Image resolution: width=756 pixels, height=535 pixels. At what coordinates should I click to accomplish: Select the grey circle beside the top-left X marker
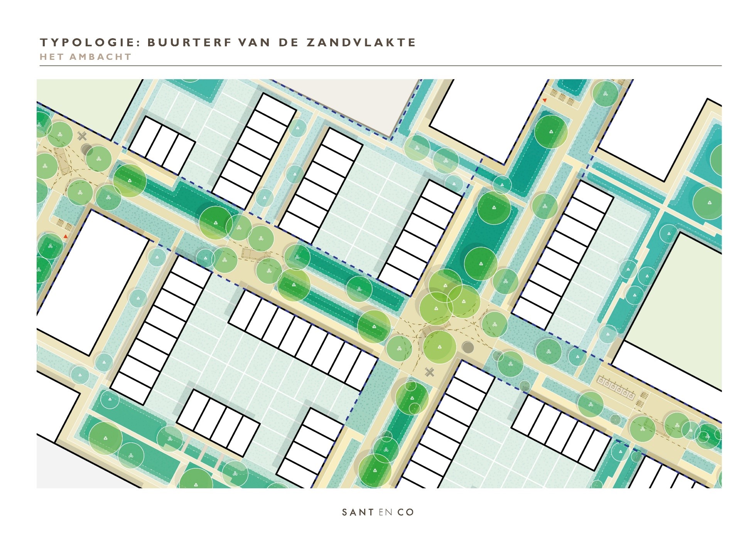tap(87, 149)
